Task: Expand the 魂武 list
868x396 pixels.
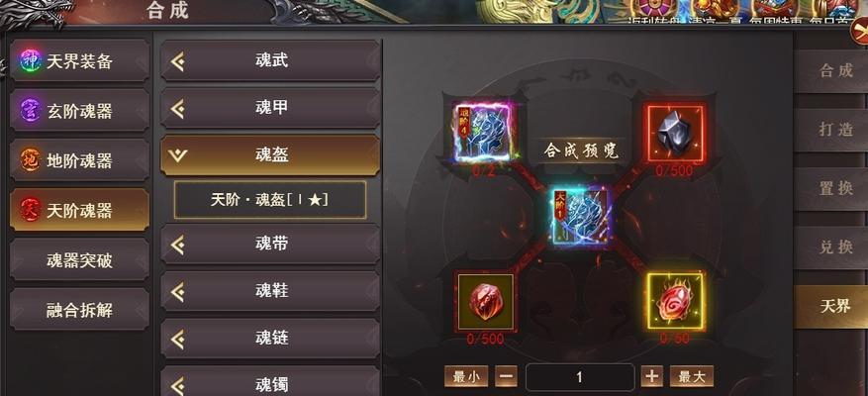Action: pyautogui.click(x=270, y=61)
